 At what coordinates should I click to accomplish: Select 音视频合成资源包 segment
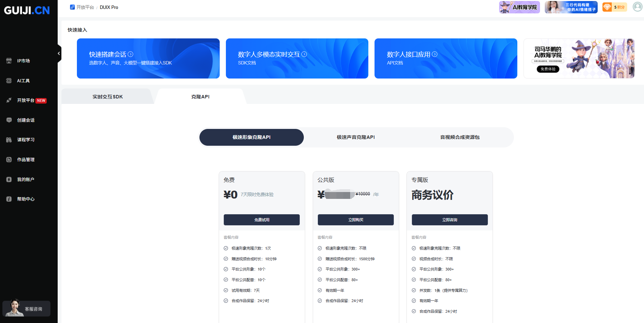click(460, 137)
